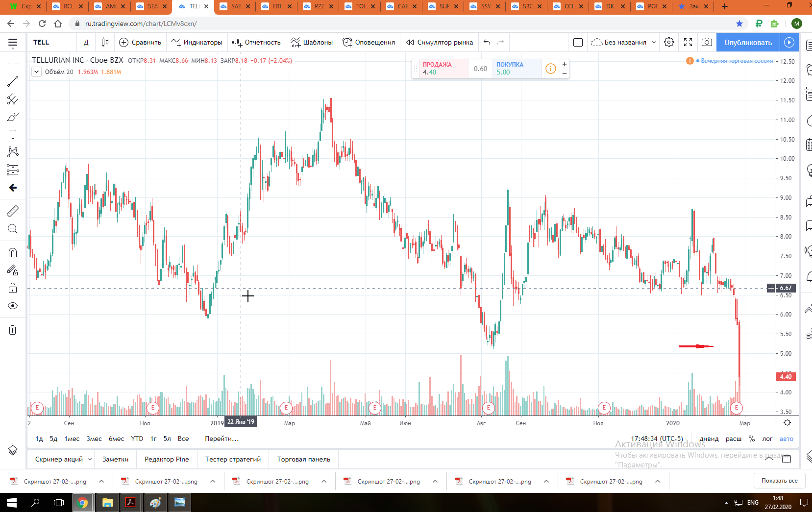Toggle авто auto scale

787,439
